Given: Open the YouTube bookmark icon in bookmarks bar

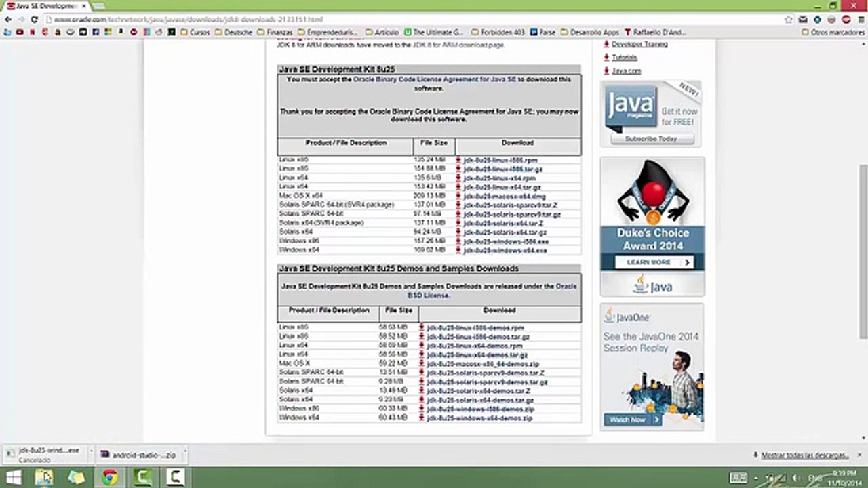Looking at the screenshot, I should coord(20,32).
